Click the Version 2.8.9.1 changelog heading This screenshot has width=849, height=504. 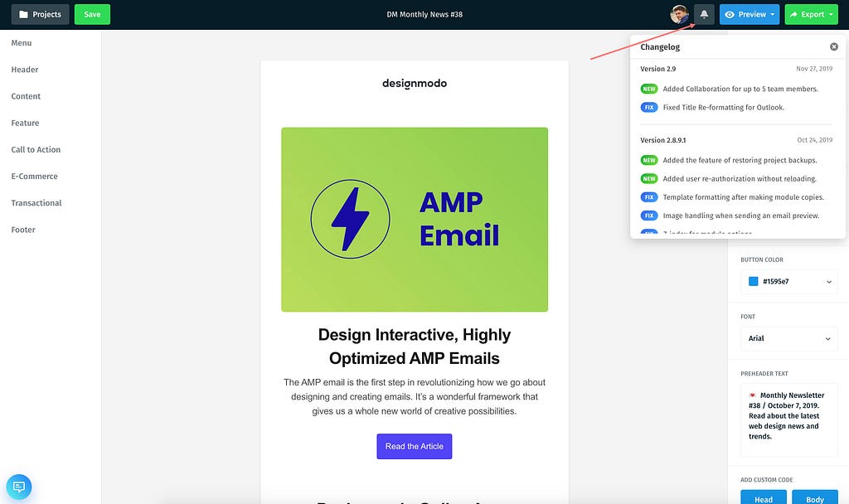pyautogui.click(x=662, y=140)
